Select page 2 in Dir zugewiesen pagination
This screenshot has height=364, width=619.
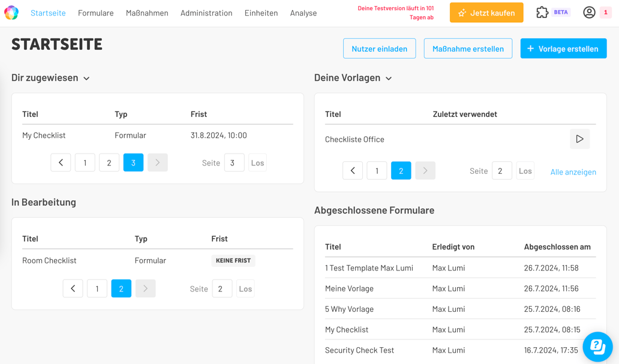point(109,162)
